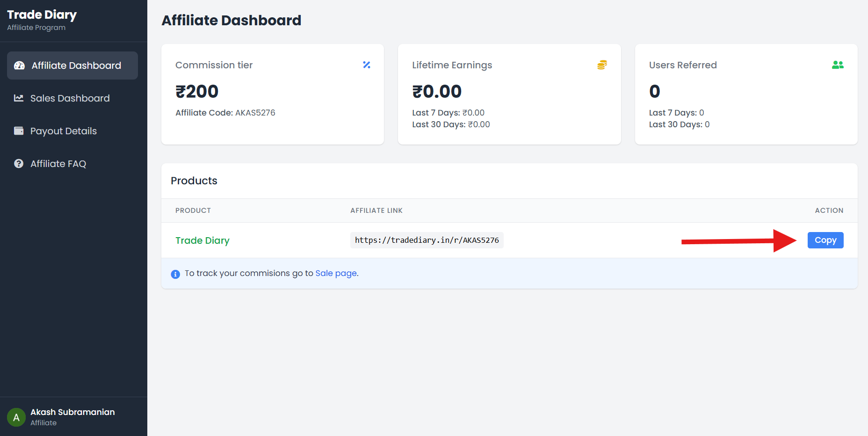Click the PRODUCT column header
This screenshot has width=868, height=436.
coord(193,211)
